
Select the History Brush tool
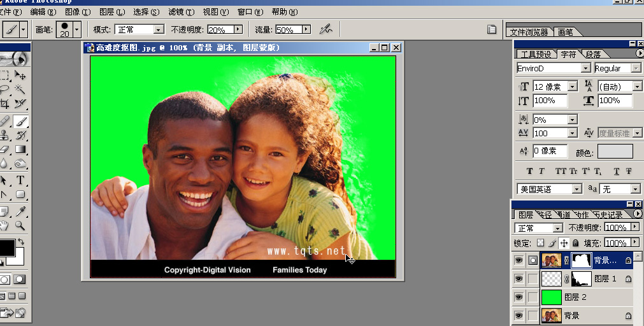pos(20,135)
